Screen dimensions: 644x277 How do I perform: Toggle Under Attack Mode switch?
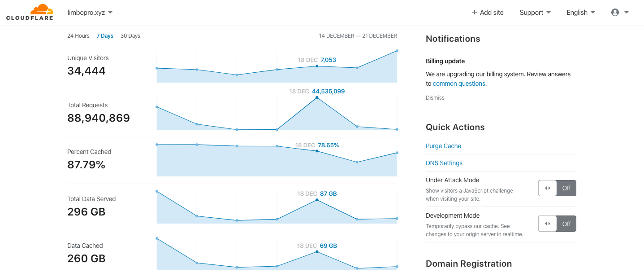click(557, 188)
